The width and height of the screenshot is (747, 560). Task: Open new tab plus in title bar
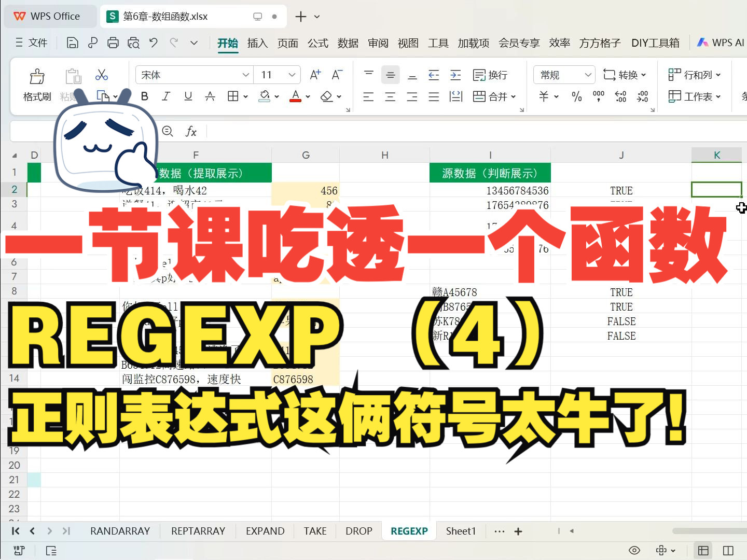[x=301, y=17]
